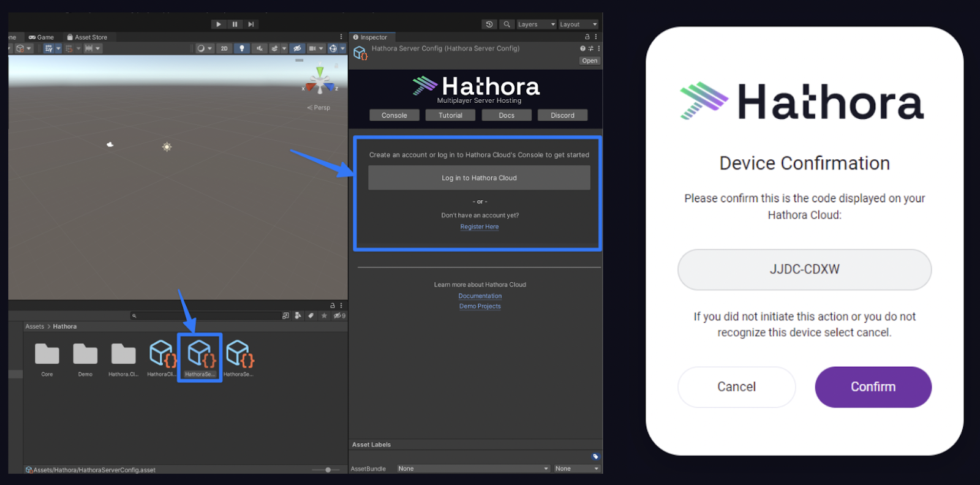980x485 pixels.
Task: Click the Pause button in Unity toolbar
Action: click(x=235, y=24)
